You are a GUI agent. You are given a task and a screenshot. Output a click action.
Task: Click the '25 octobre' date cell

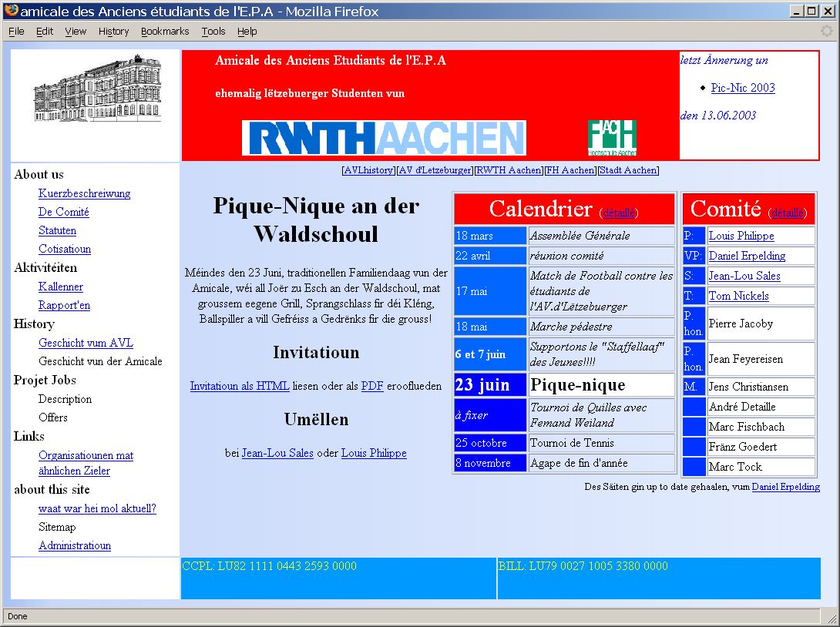coord(490,443)
